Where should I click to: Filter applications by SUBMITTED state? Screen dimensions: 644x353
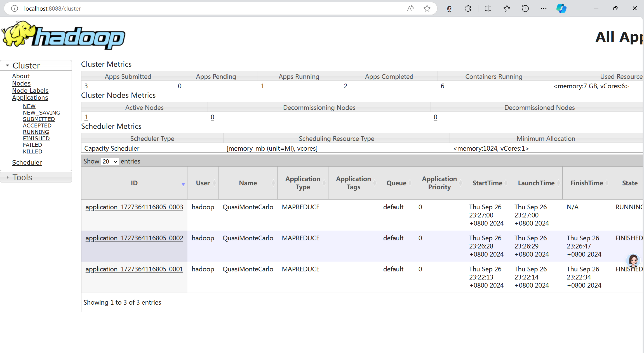pos(39,119)
